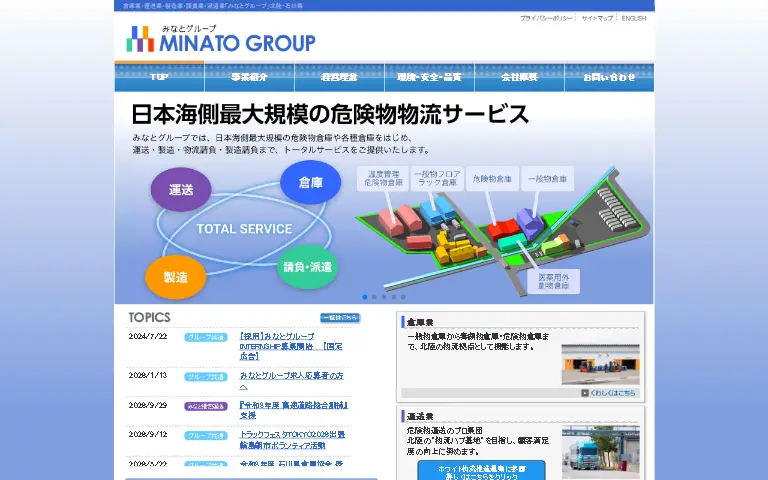Viewport: 768px width, 480px height.
Task: Open the 環境・安全・品質 navigation tab
Action: 430,77
